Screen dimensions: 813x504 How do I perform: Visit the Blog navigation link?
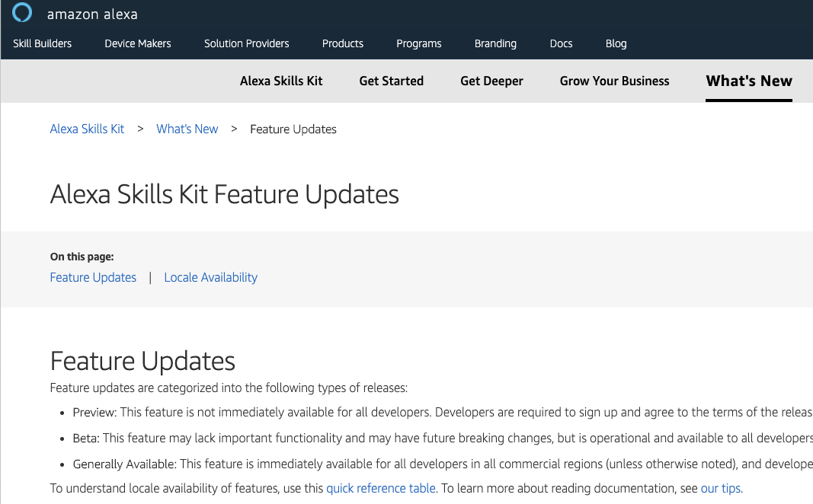point(616,43)
